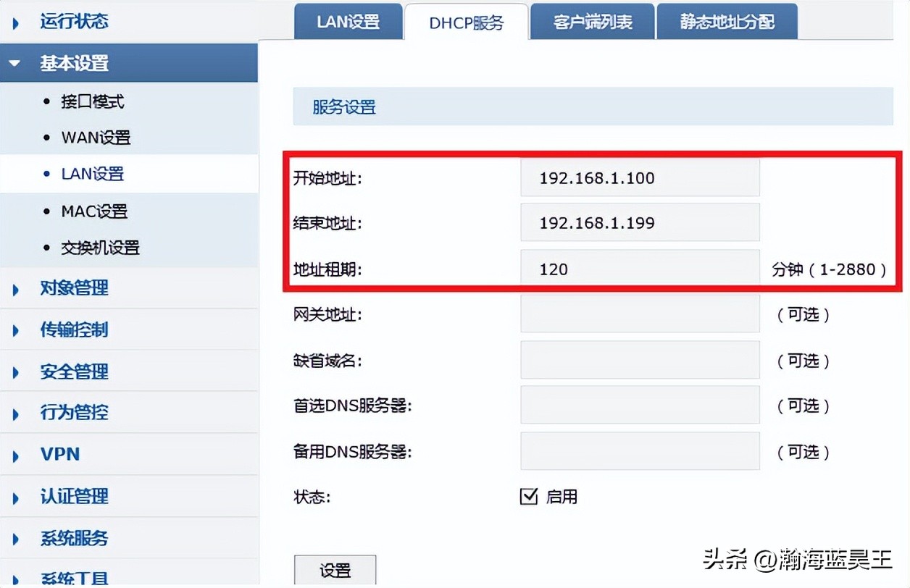
Task: Expand the 系统工具 sidebar section arrow
Action: pos(16,579)
